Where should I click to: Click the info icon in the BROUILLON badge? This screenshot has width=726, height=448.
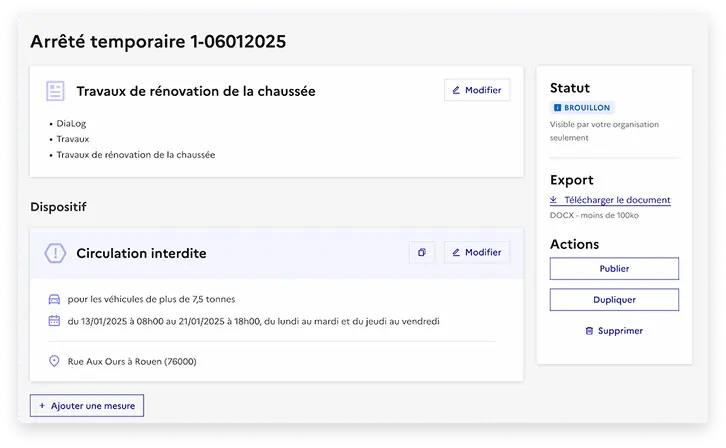click(557, 108)
